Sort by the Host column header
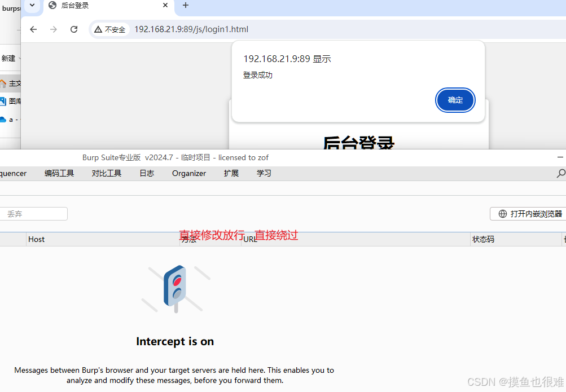The width and height of the screenshot is (566, 392). click(x=103, y=240)
